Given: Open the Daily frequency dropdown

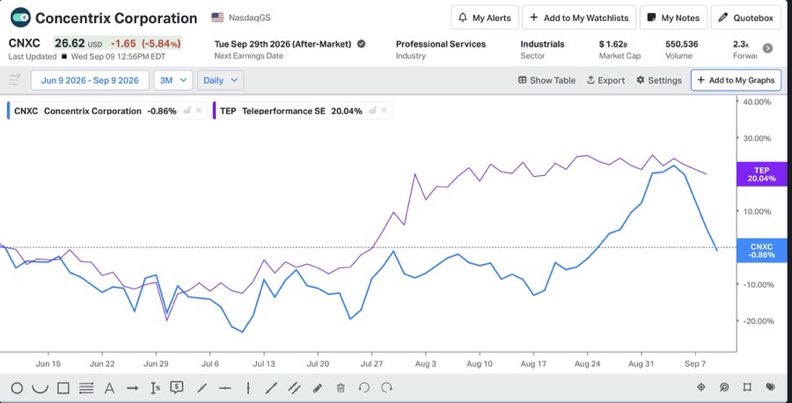Looking at the screenshot, I should (220, 80).
